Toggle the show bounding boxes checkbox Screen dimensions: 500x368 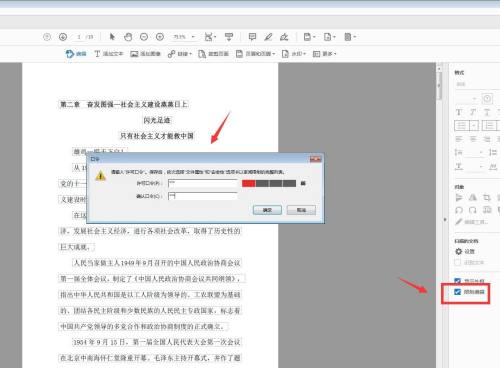tap(458, 281)
